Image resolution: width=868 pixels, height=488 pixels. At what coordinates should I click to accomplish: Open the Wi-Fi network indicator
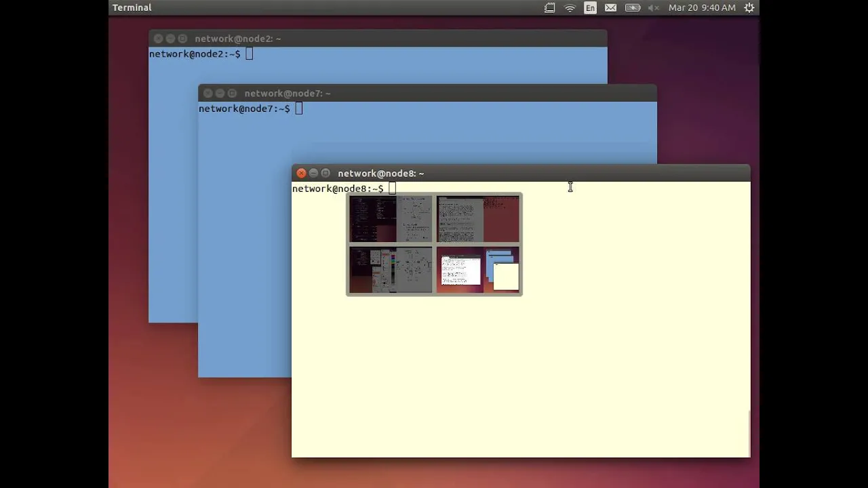pos(570,7)
